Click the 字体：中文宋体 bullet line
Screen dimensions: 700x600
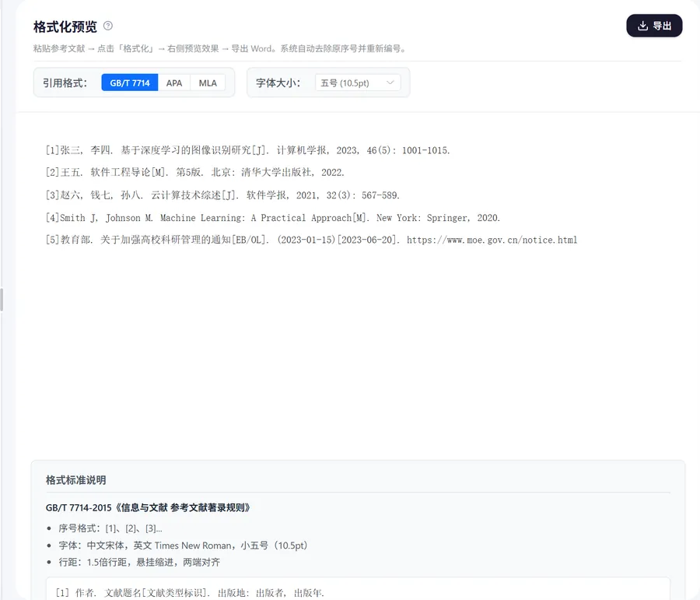click(x=183, y=546)
